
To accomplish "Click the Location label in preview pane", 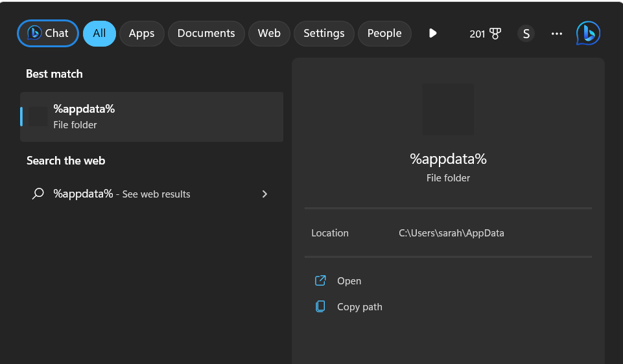I will (x=330, y=233).
